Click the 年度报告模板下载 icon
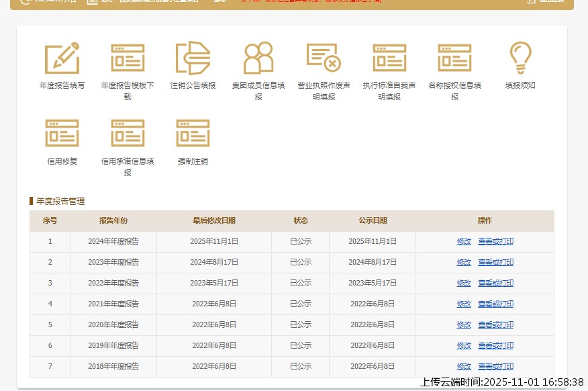The height and width of the screenshot is (391, 588). pos(128,58)
